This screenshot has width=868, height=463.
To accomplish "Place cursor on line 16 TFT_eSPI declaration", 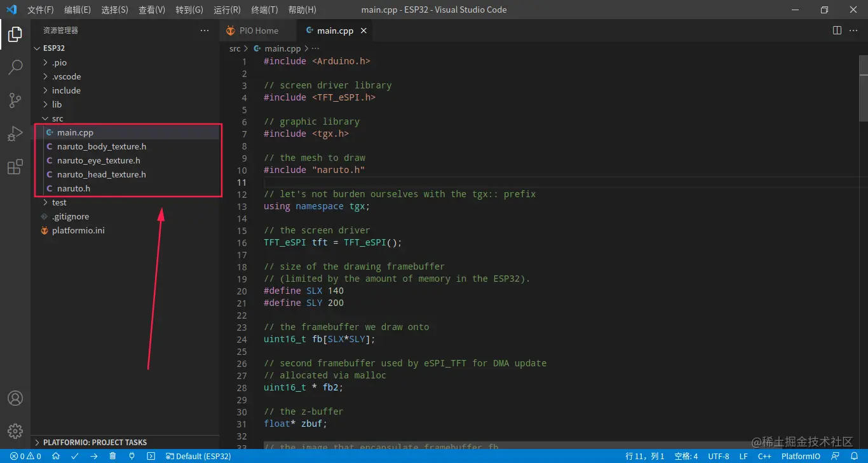I will coord(333,242).
